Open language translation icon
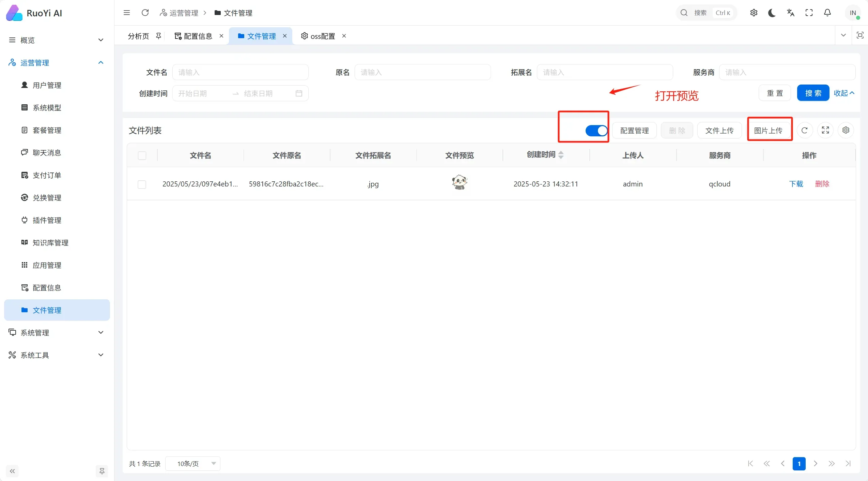The height and width of the screenshot is (481, 868). 790,13
